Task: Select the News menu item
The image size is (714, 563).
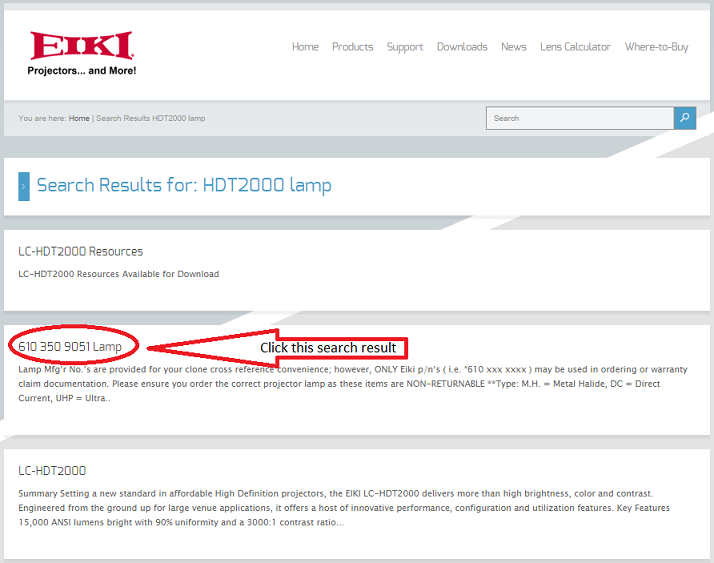Action: 514,47
